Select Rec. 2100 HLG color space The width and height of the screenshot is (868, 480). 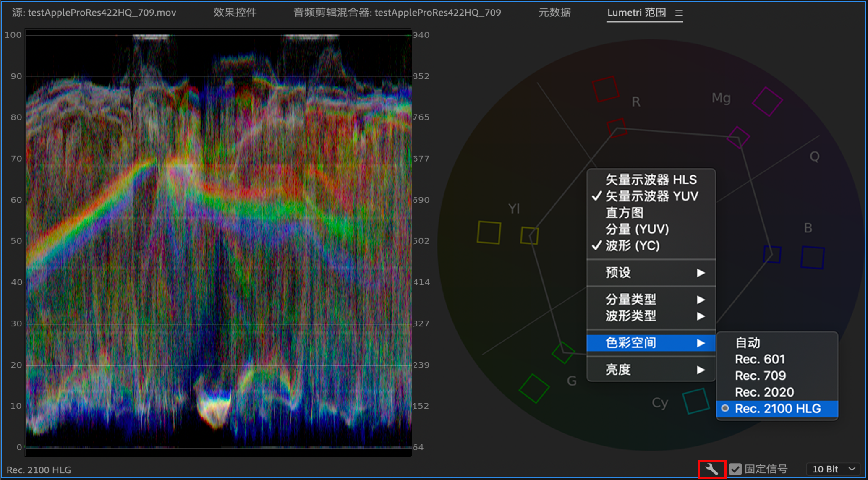coord(777,409)
